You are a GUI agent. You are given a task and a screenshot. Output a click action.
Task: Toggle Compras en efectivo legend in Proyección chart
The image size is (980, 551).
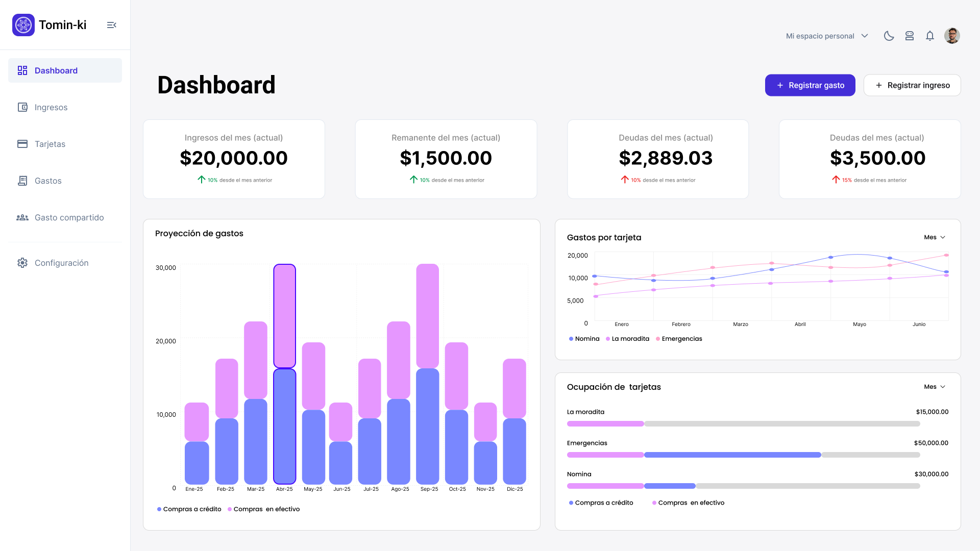(x=264, y=509)
